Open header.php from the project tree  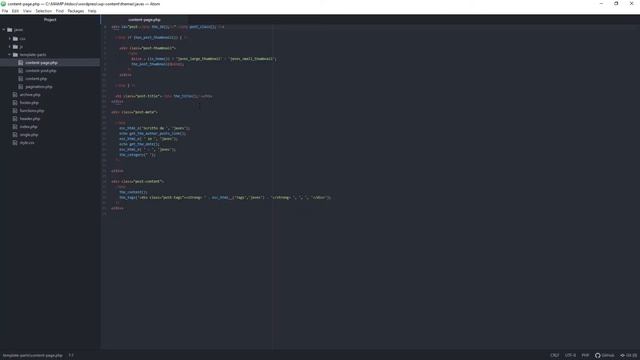(x=30, y=119)
